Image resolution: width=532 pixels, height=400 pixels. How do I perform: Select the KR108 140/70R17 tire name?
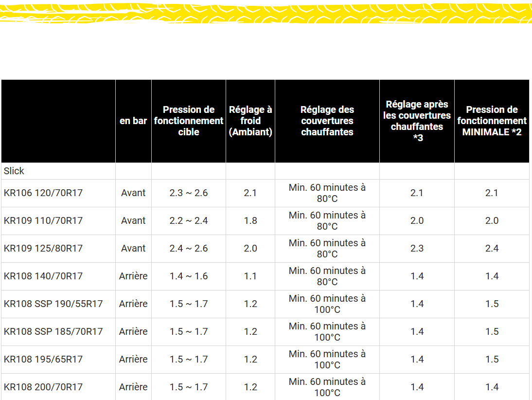tap(43, 276)
